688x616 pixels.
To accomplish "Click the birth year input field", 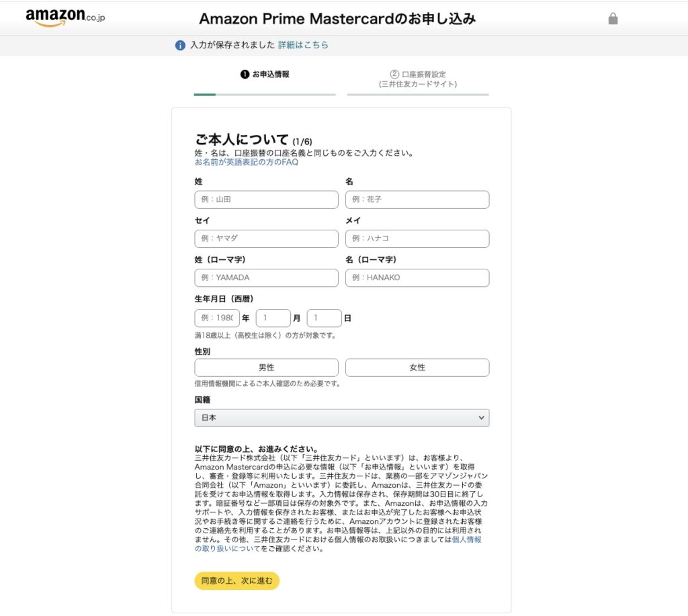I will 217,318.
